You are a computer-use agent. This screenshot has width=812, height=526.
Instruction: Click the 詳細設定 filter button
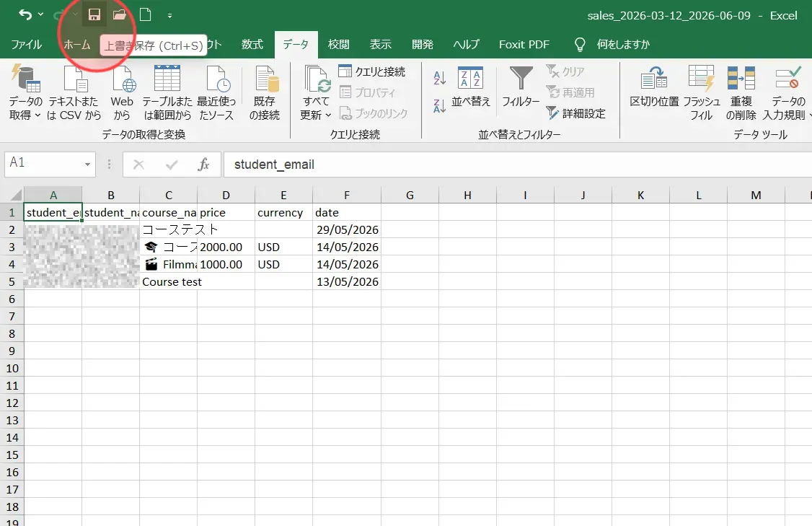[576, 113]
